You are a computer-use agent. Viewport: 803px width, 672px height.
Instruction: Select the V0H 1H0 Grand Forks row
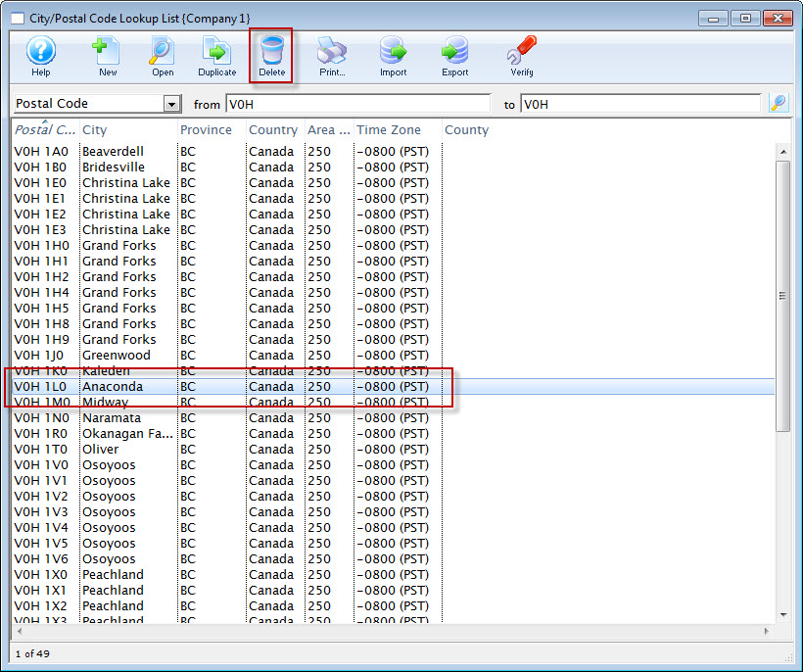tap(394, 245)
